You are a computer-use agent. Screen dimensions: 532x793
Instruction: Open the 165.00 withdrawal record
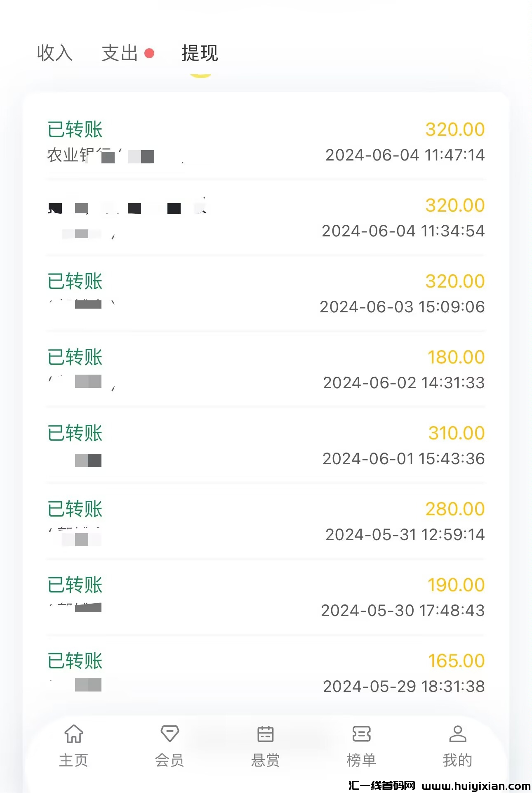[266, 673]
